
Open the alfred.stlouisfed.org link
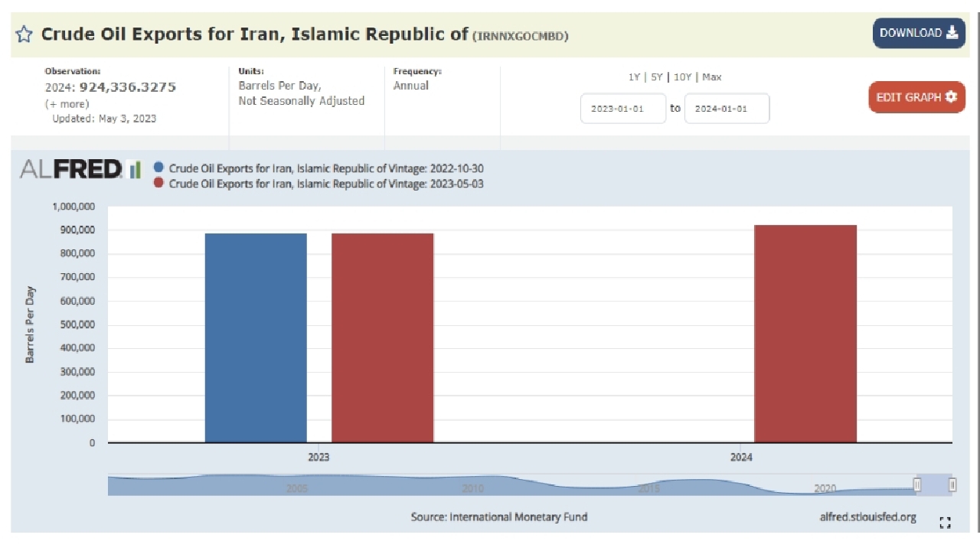pos(867,517)
